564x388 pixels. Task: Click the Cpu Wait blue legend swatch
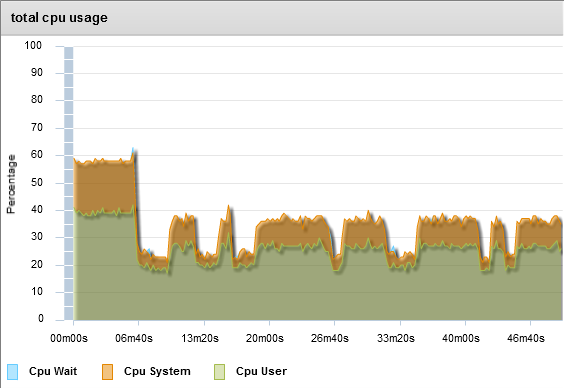click(x=12, y=372)
